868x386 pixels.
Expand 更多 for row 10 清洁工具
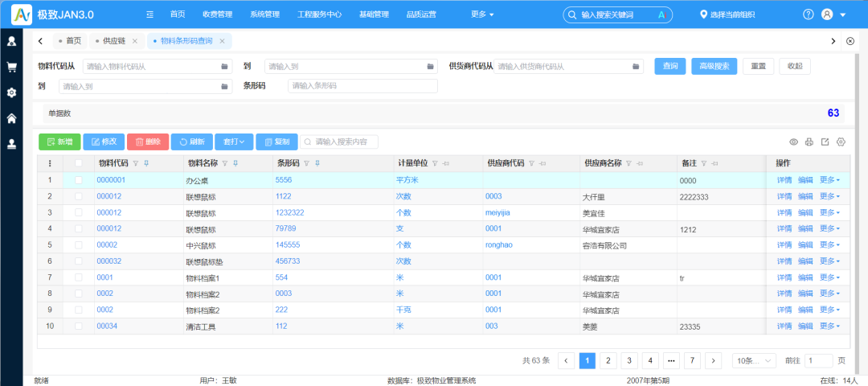point(829,326)
